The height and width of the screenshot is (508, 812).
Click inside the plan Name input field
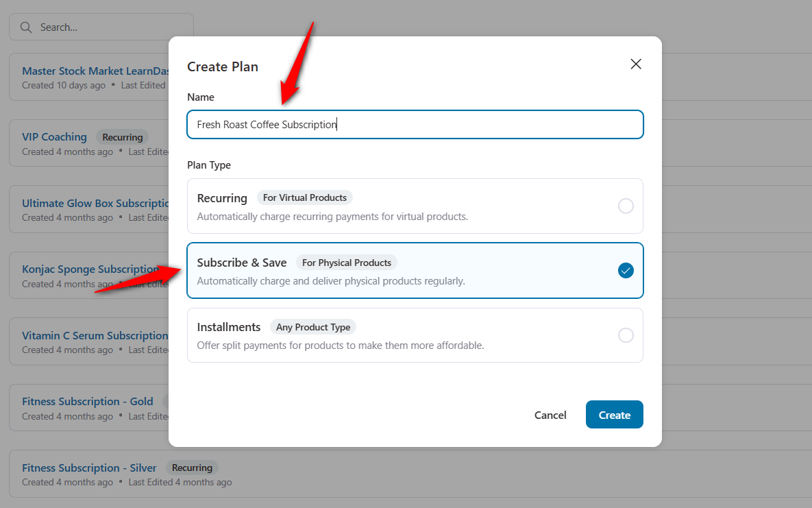tap(415, 124)
